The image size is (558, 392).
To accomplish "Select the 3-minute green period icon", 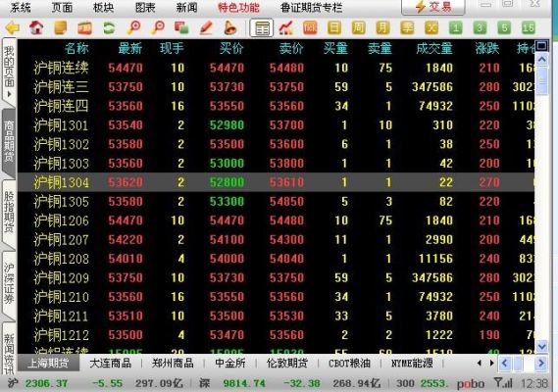I will tap(480, 27).
